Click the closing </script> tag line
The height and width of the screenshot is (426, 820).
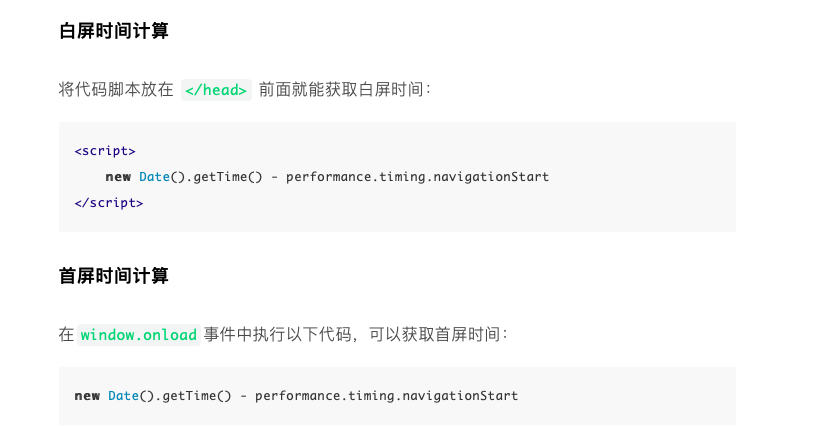pyautogui.click(x=109, y=203)
